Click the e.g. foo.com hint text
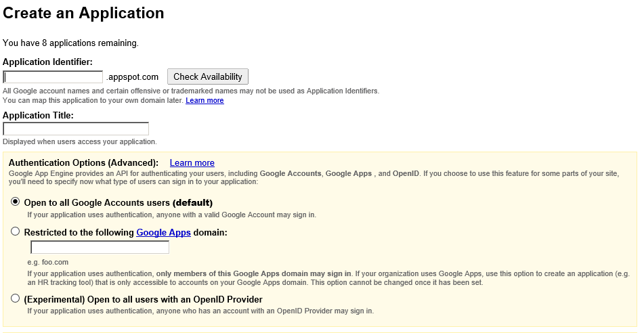 coord(47,262)
